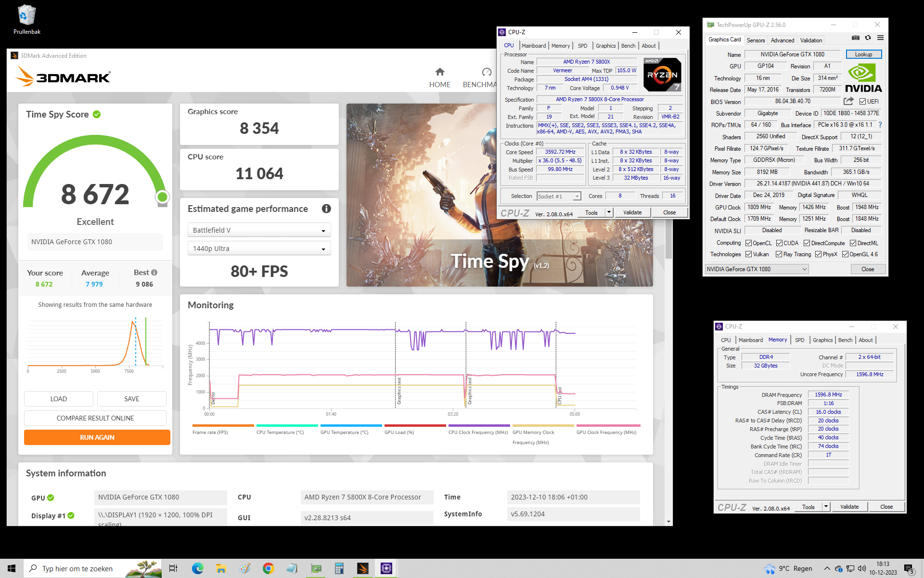
Task: Toggle the DirectCompute checkbox
Action: pyautogui.click(x=807, y=243)
